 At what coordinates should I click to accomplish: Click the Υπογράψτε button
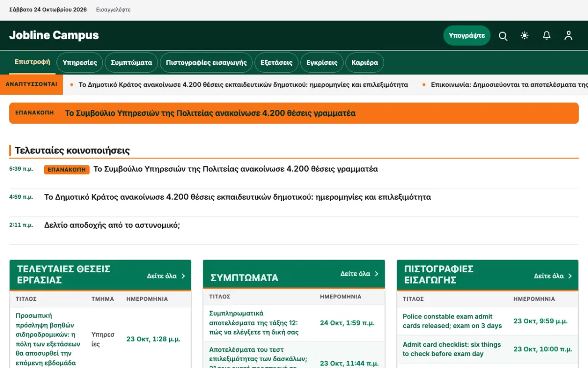tap(467, 35)
